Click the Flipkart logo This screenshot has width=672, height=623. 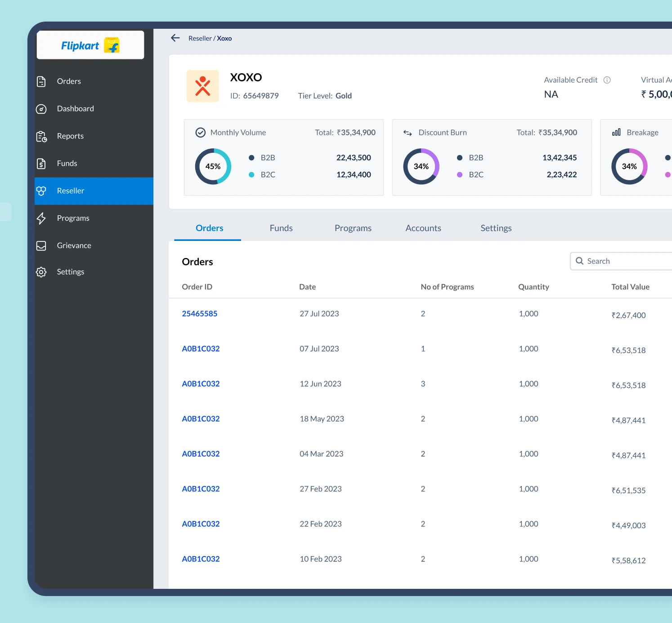(90, 45)
